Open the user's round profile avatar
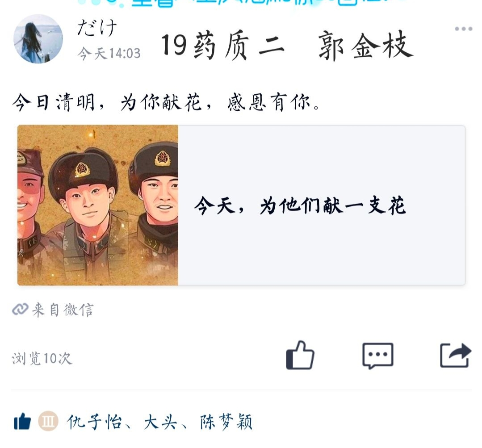 point(38,39)
